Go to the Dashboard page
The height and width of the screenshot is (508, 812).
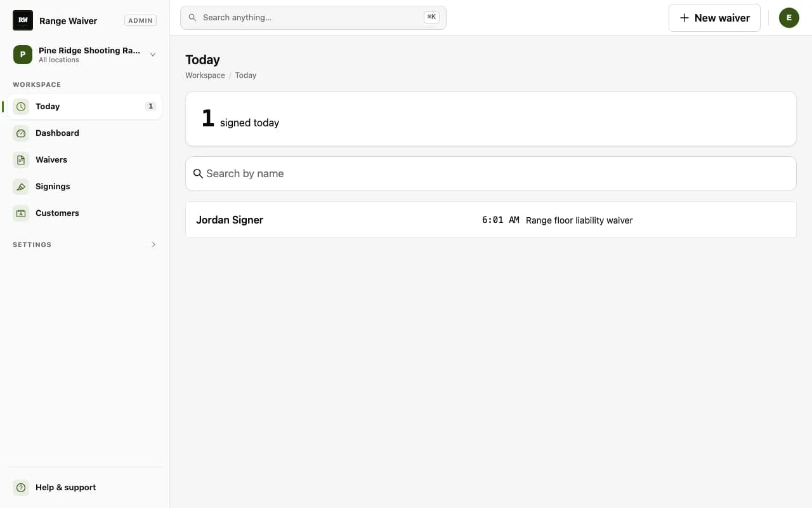tap(85, 133)
